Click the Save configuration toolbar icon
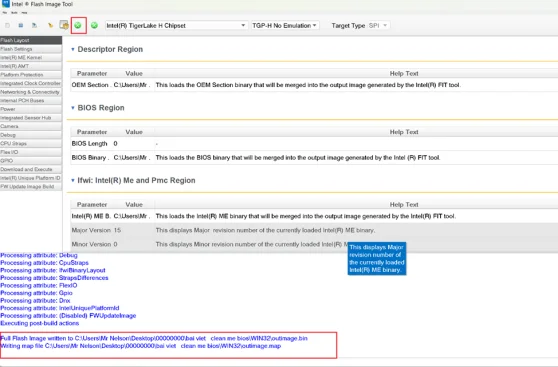 point(21,25)
